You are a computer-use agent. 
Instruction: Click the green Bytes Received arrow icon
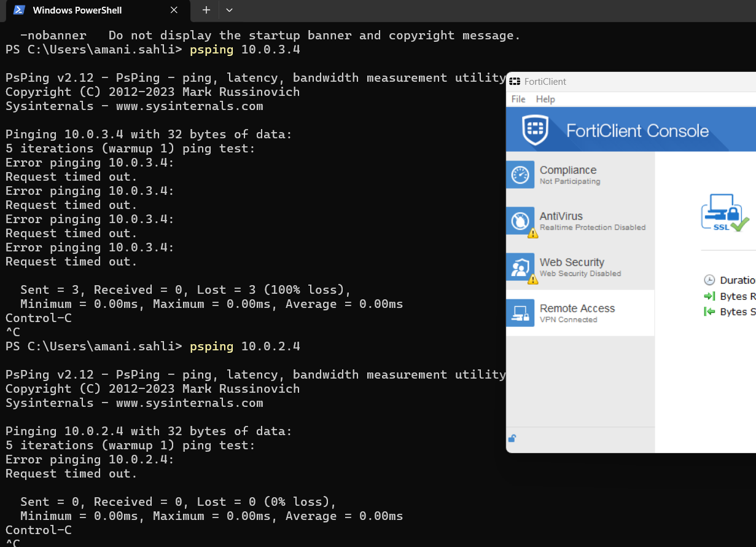(x=711, y=296)
